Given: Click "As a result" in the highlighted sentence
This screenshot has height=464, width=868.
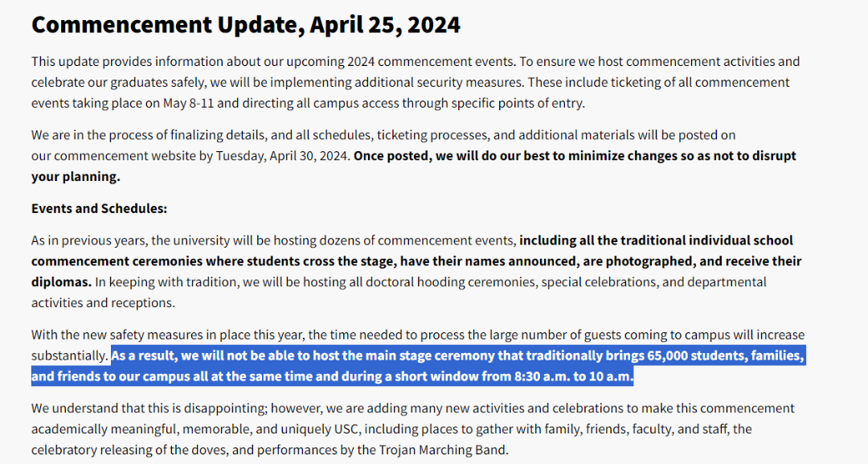Looking at the screenshot, I should point(144,355).
